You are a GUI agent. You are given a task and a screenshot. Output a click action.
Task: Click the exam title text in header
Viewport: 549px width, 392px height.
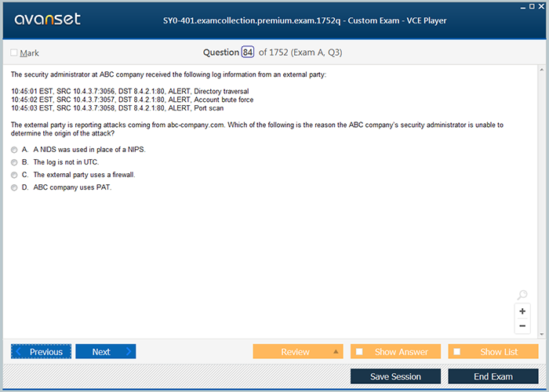click(x=304, y=20)
